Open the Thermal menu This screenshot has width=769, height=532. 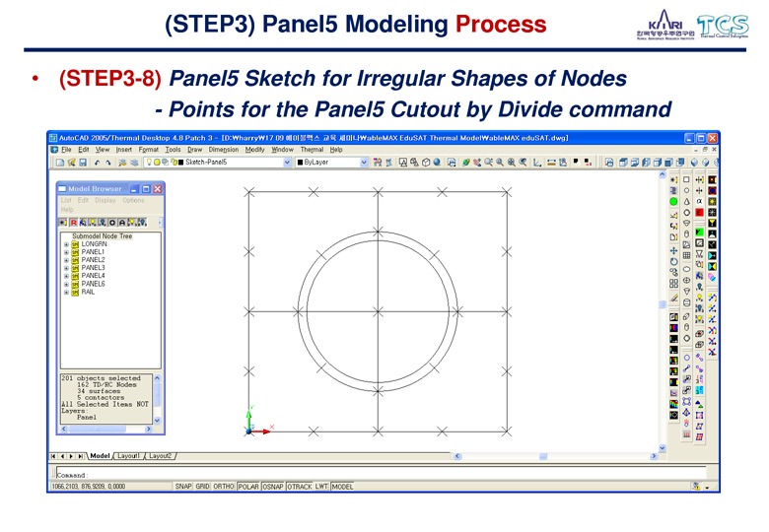coord(312,150)
